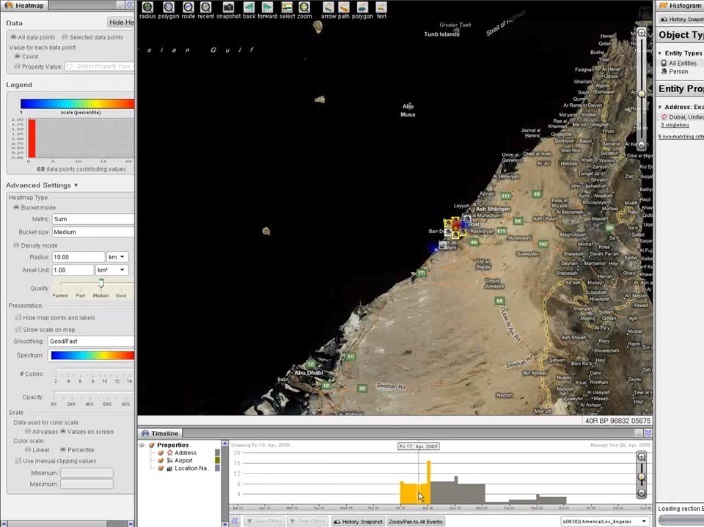704x527 pixels.
Task: Zoom out using map zoom-out magnifier
Action: [x=642, y=145]
